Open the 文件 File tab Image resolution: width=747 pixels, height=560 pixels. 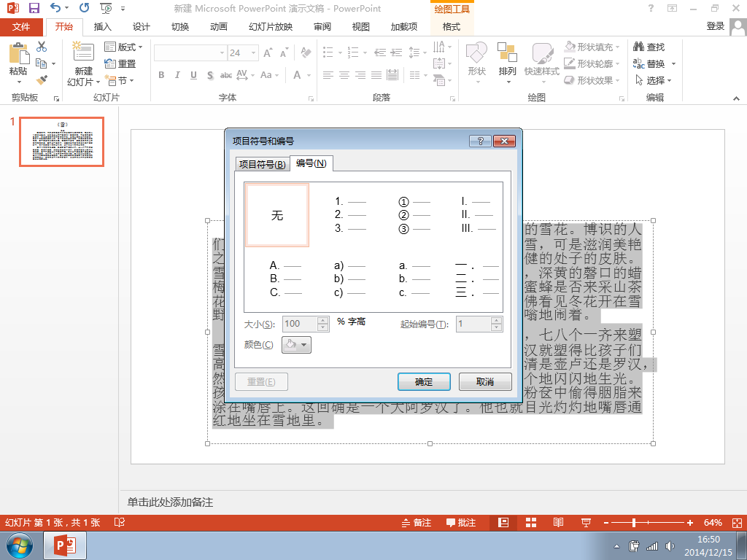pos(21,27)
